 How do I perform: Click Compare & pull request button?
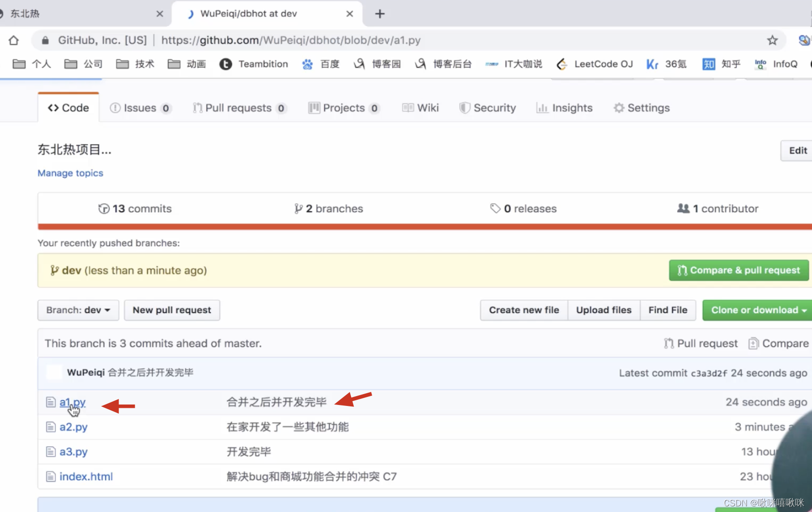(x=739, y=270)
